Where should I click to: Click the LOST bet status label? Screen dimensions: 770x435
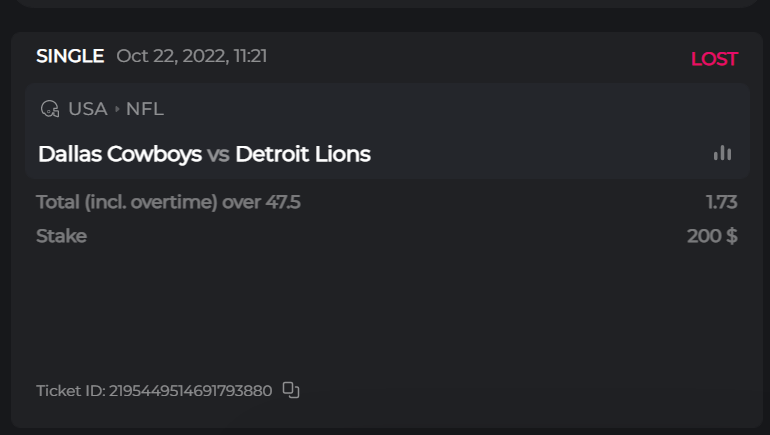[x=714, y=59]
